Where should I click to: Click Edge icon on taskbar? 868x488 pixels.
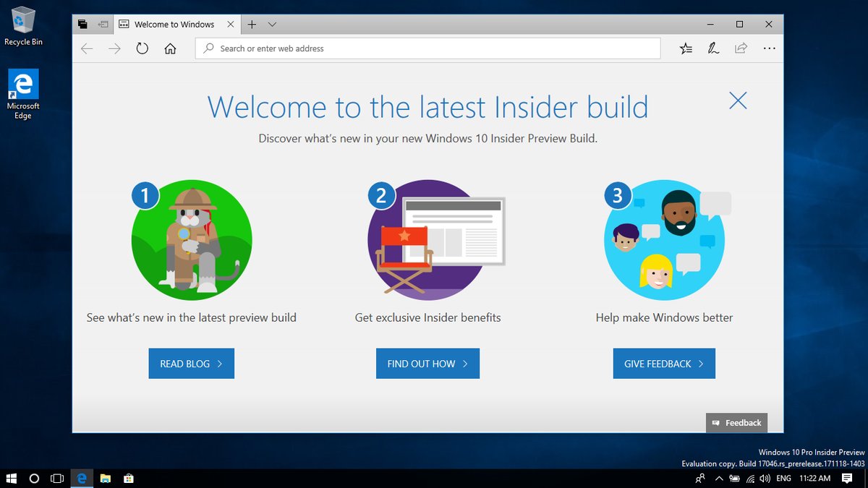(82, 479)
